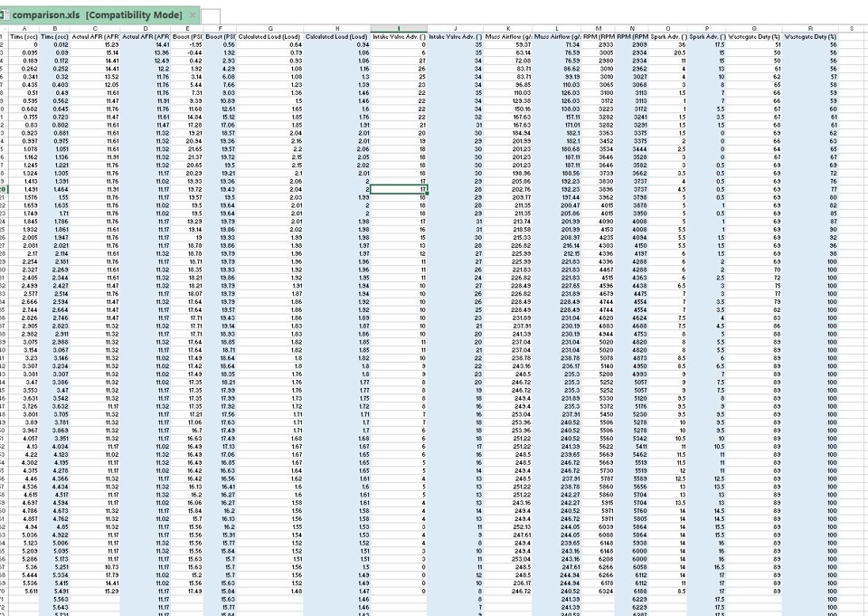This screenshot has width=868, height=616.
Task: Select column O header
Action: 668,28
